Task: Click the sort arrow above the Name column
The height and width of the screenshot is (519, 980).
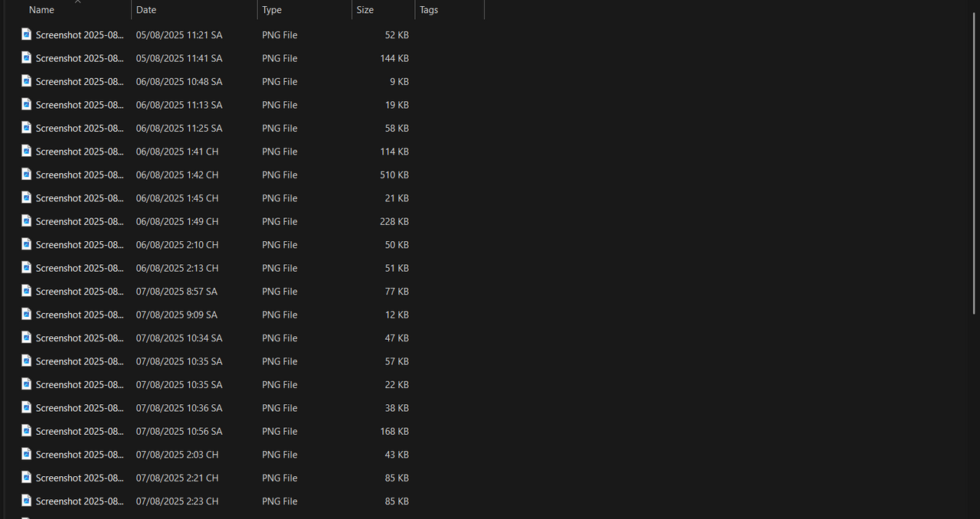Action: 77,2
